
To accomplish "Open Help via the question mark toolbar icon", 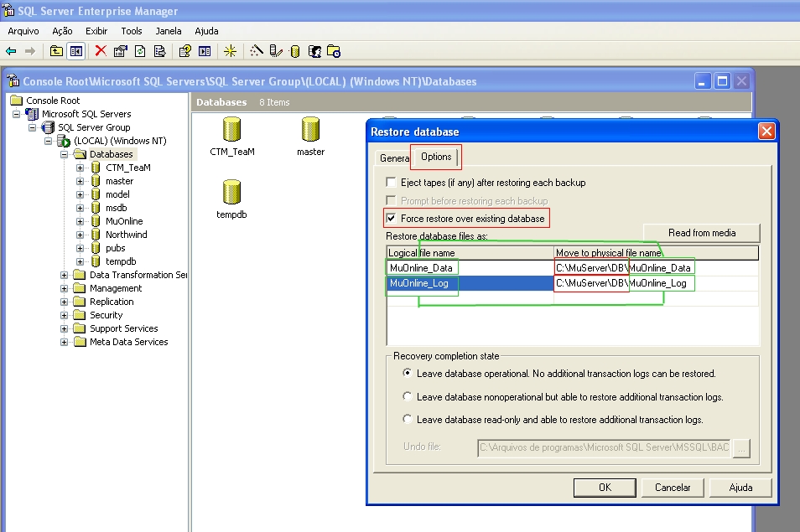I will [184, 51].
